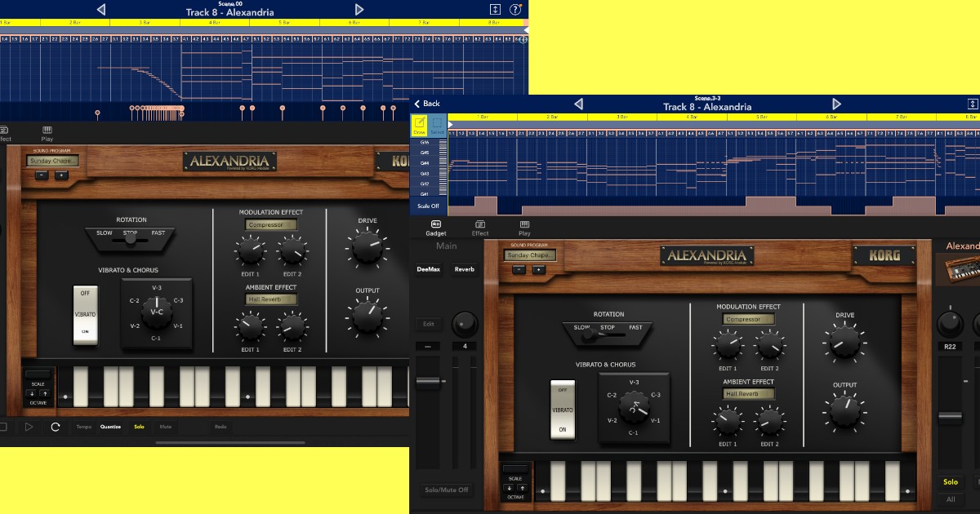This screenshot has height=514, width=980.
Task: Click the Back button in Scene 3-3 window
Action: tap(427, 104)
